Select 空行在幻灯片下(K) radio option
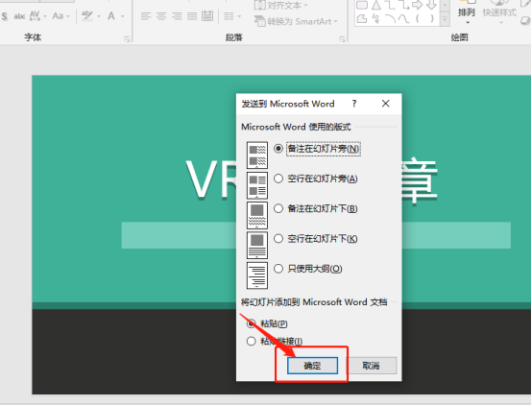Viewport: 532px width, 406px height. point(316,239)
